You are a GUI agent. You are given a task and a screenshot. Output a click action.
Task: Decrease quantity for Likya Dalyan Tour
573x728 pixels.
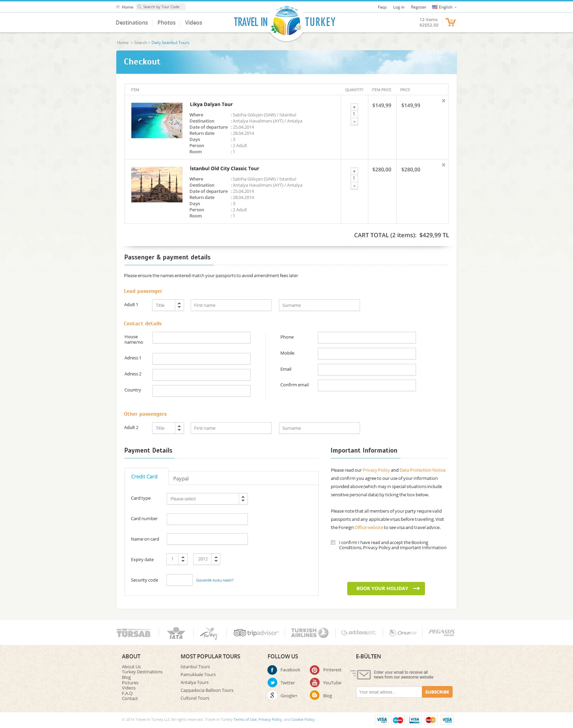(x=354, y=122)
